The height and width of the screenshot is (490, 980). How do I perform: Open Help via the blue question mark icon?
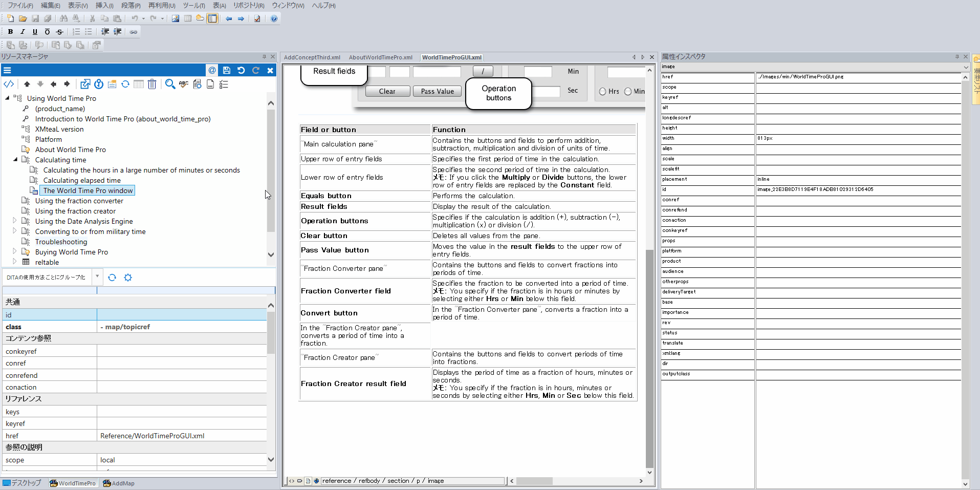[x=274, y=18]
